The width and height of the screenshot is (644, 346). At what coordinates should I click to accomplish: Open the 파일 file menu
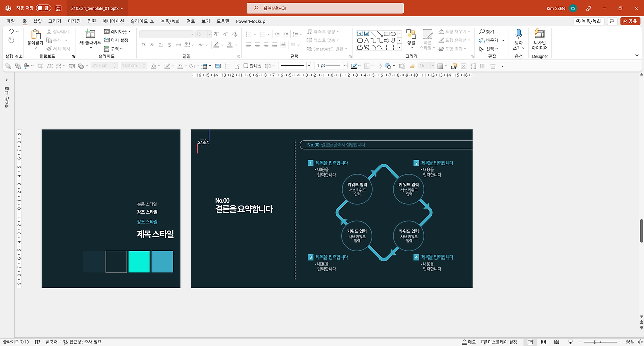(10, 21)
